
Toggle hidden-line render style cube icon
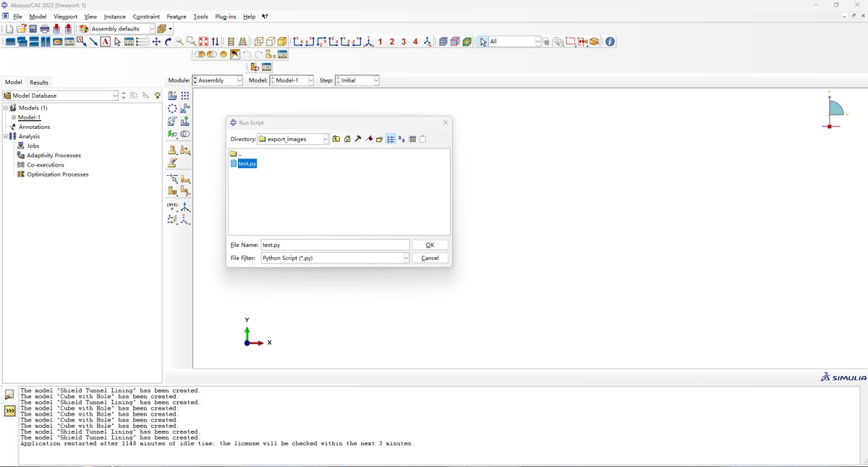click(x=270, y=42)
